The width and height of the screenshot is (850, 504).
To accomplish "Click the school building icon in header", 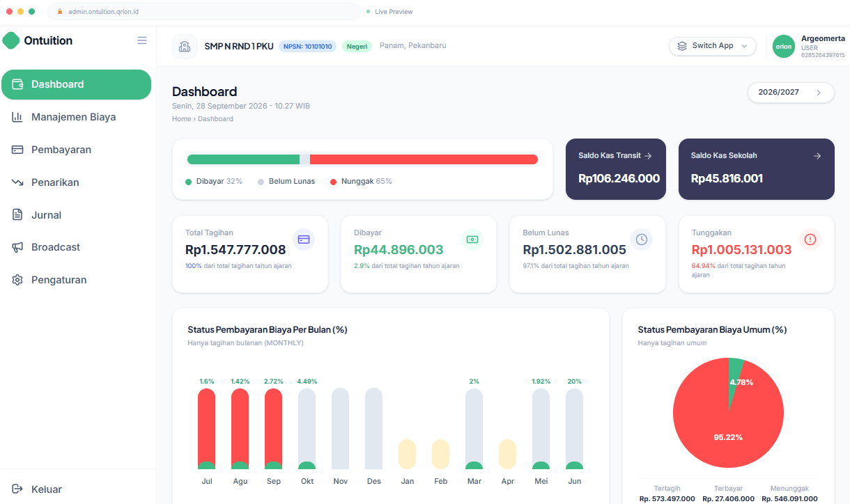I will tap(185, 47).
